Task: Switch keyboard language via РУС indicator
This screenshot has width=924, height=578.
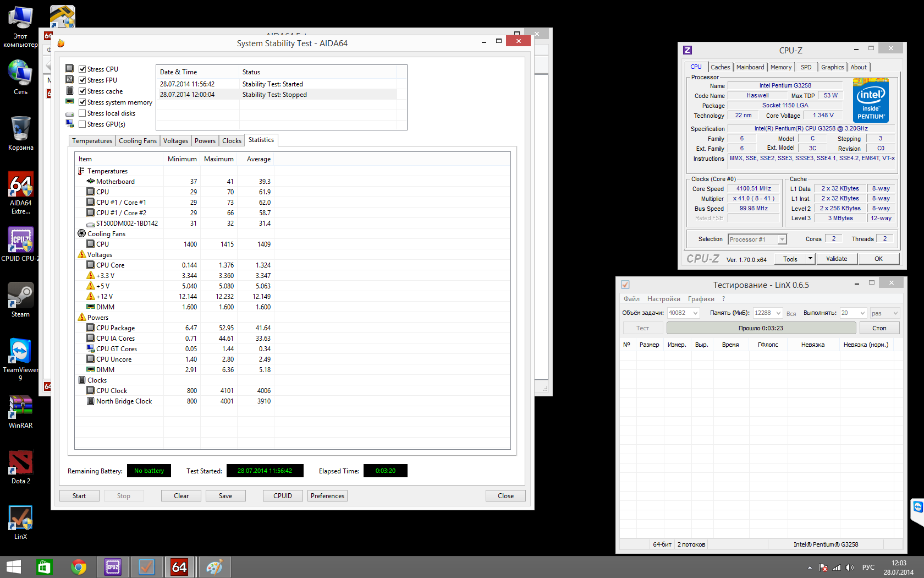Action: [x=868, y=568]
